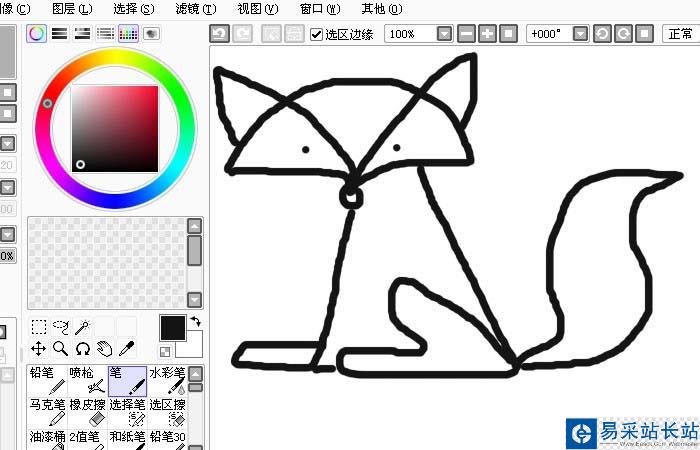Select the 橡皮擦 eraser brush
The height and width of the screenshot is (450, 700).
[88, 411]
